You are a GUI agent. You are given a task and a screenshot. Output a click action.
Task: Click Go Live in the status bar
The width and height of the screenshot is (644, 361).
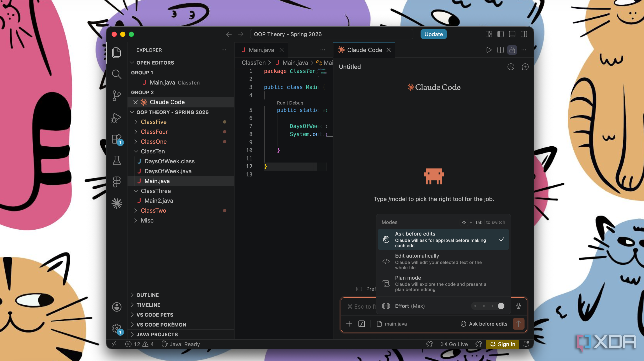point(454,344)
